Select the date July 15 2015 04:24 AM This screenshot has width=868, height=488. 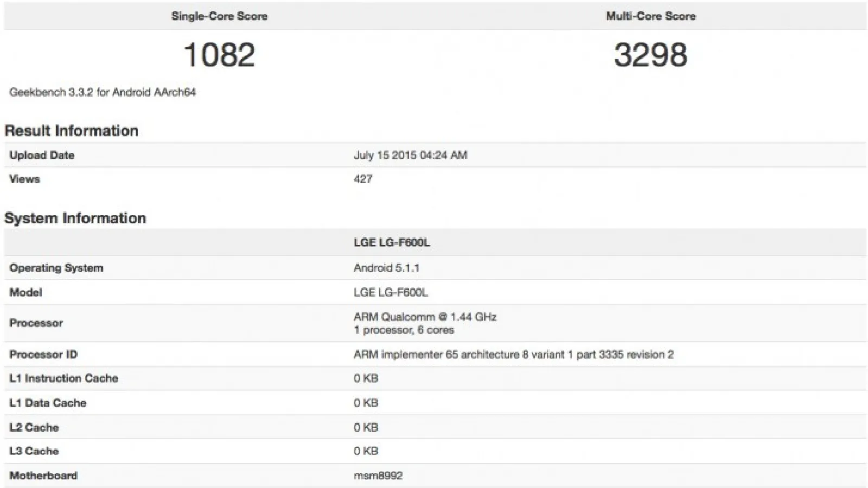coord(410,155)
